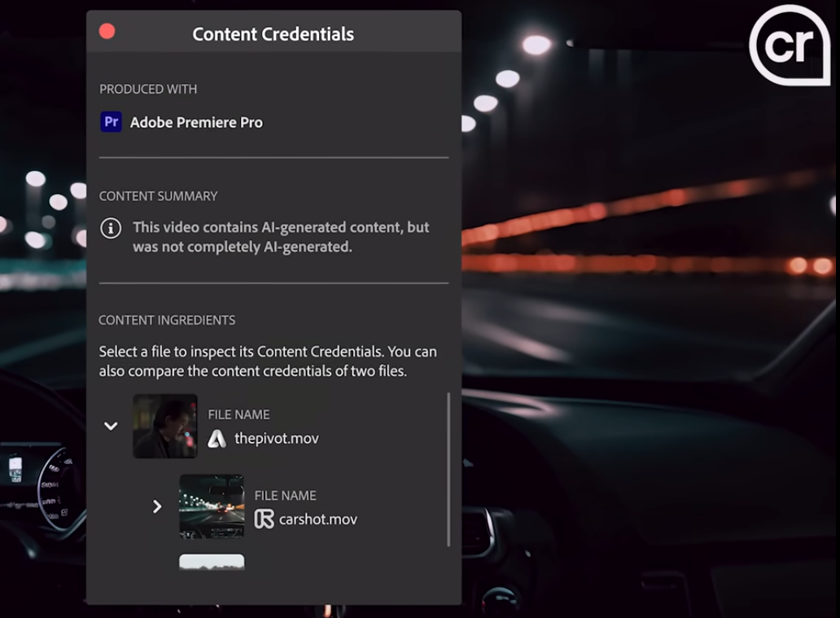Click the Adobe Premiere Pro label
The image size is (840, 618).
coord(197,122)
